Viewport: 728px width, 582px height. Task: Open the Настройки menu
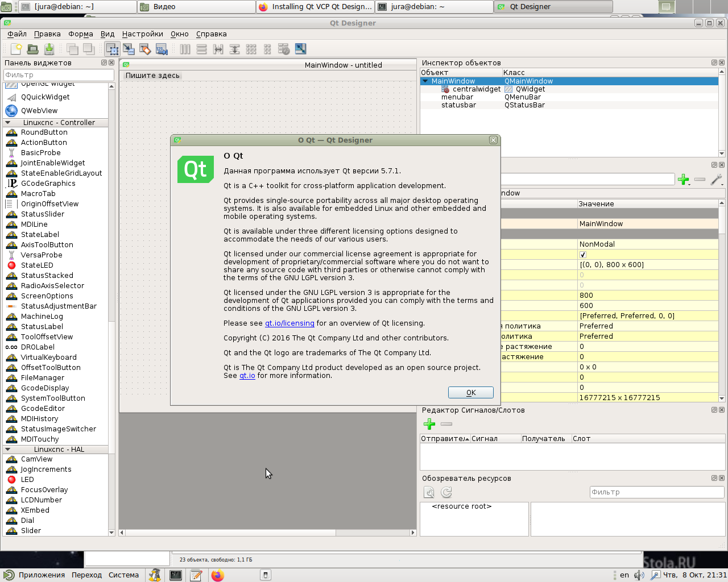[142, 34]
